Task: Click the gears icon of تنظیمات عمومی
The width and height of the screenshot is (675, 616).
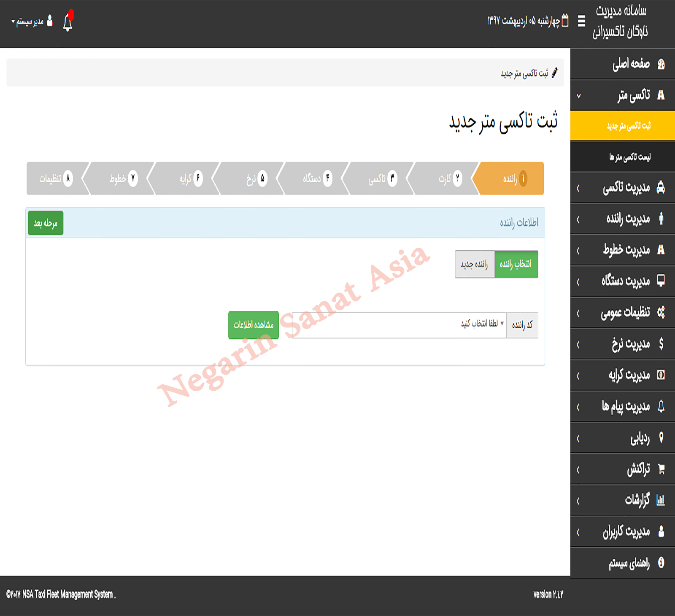Action: [x=661, y=312]
